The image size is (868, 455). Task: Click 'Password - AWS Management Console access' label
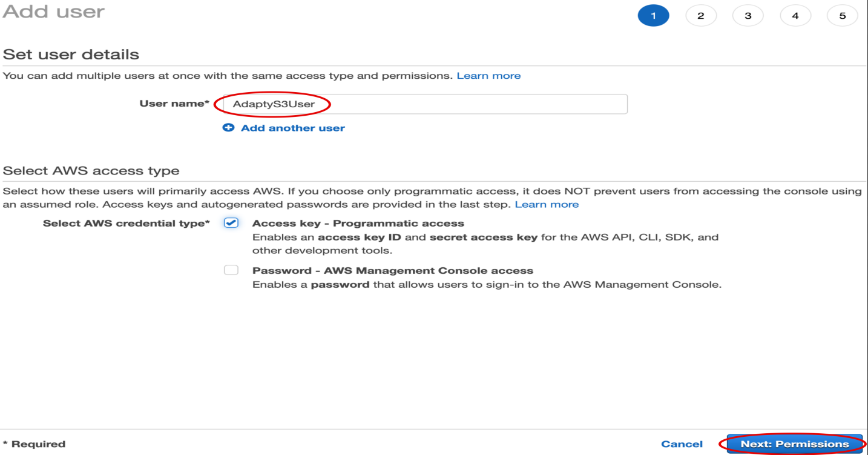pos(392,271)
